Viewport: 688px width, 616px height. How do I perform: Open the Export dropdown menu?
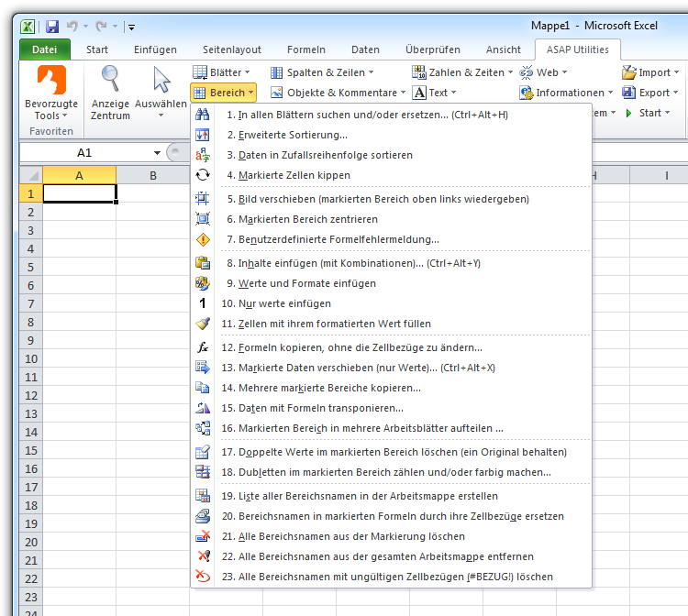coord(650,93)
